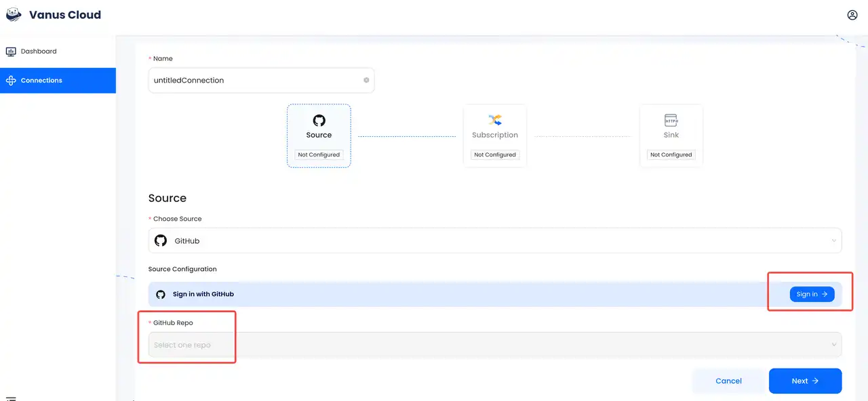Click the Not Configured badge under Sink
Viewport: 868px width, 401px height.
click(671, 154)
